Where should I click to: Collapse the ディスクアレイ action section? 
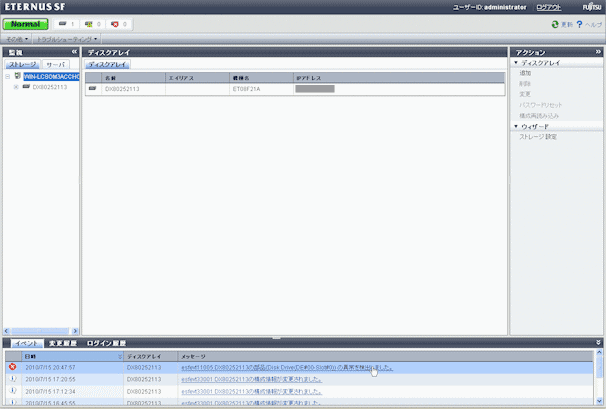click(516, 62)
